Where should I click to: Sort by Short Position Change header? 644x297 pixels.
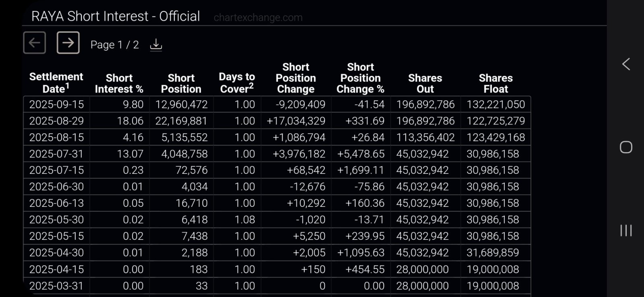(296, 78)
